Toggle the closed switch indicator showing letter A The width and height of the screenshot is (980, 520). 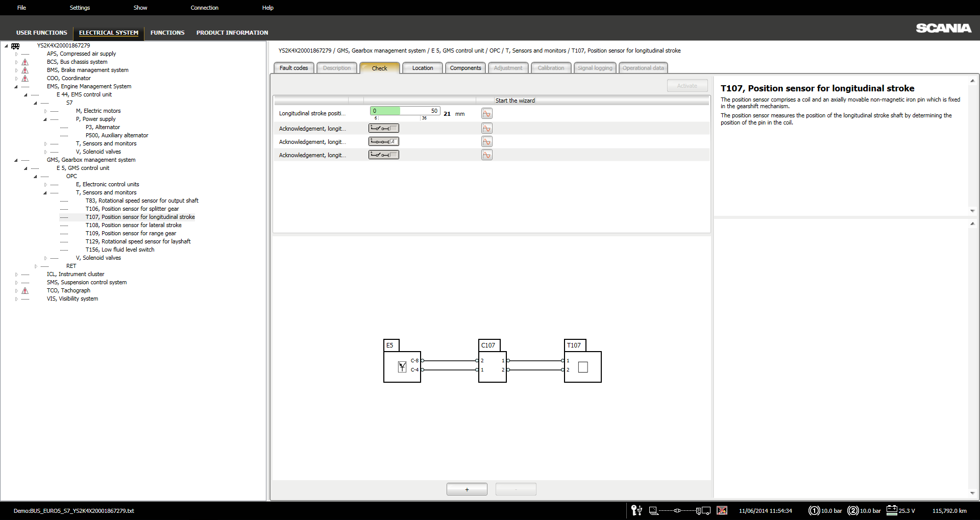tap(384, 142)
